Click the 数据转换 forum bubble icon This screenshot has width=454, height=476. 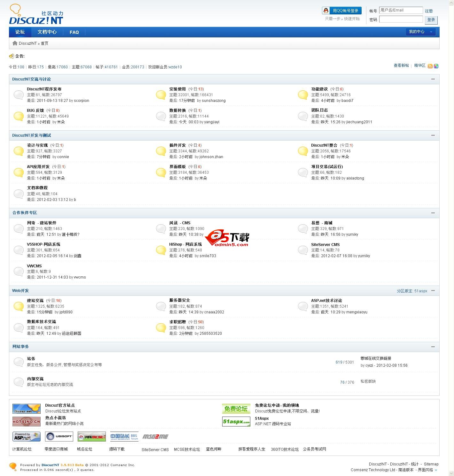161,116
